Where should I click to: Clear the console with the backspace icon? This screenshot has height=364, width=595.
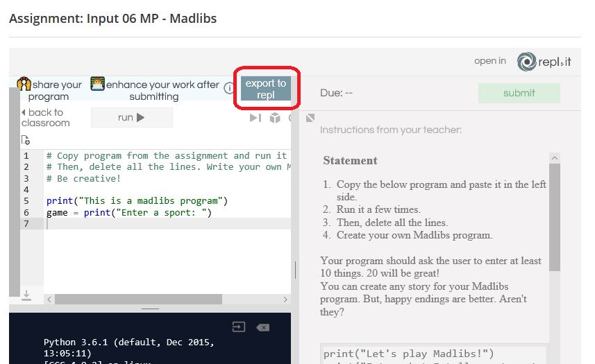pyautogui.click(x=262, y=327)
